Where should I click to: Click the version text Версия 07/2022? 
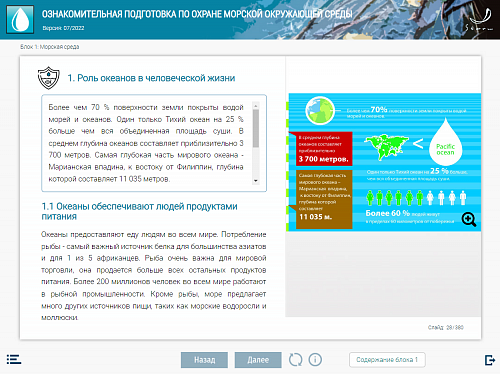coord(63,28)
